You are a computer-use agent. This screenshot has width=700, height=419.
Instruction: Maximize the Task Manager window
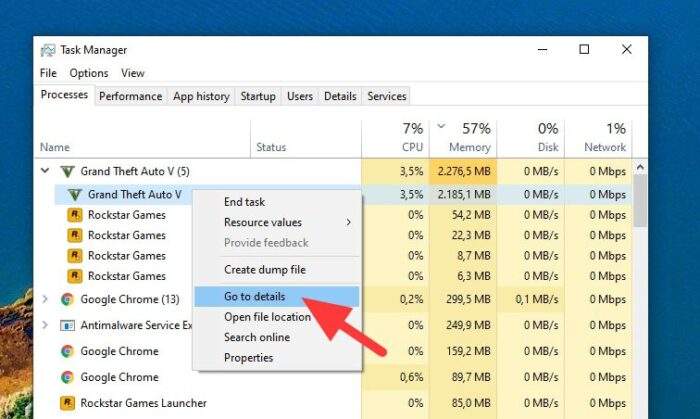[584, 50]
